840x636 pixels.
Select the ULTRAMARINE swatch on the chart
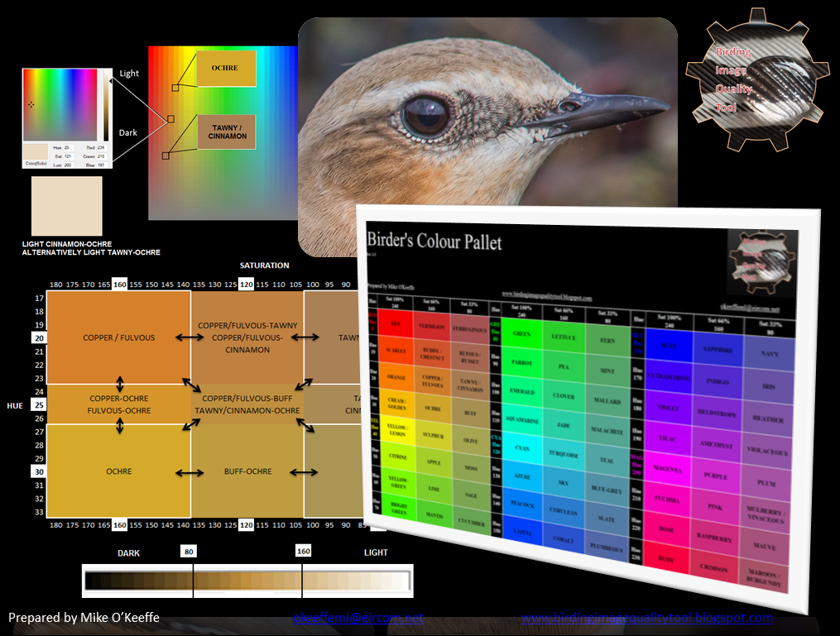pos(668,377)
